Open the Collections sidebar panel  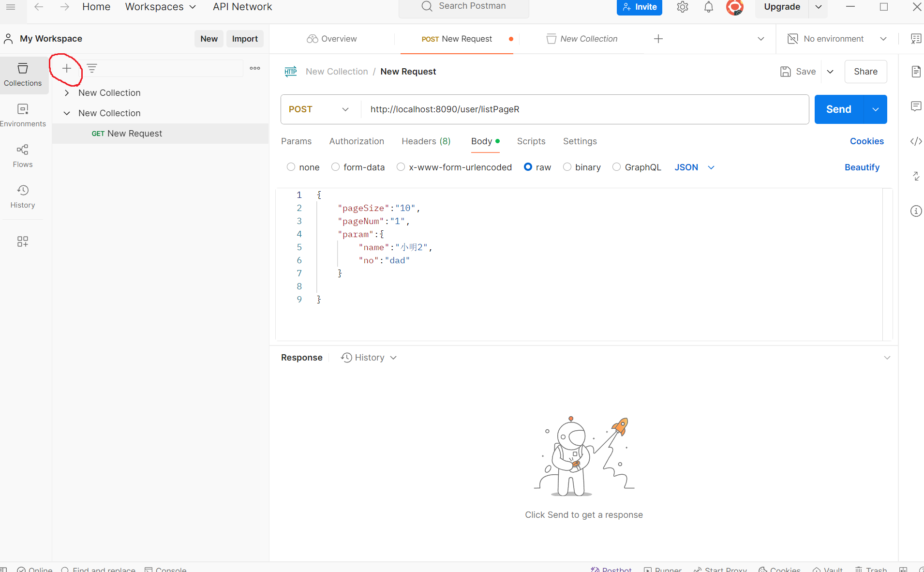(23, 75)
